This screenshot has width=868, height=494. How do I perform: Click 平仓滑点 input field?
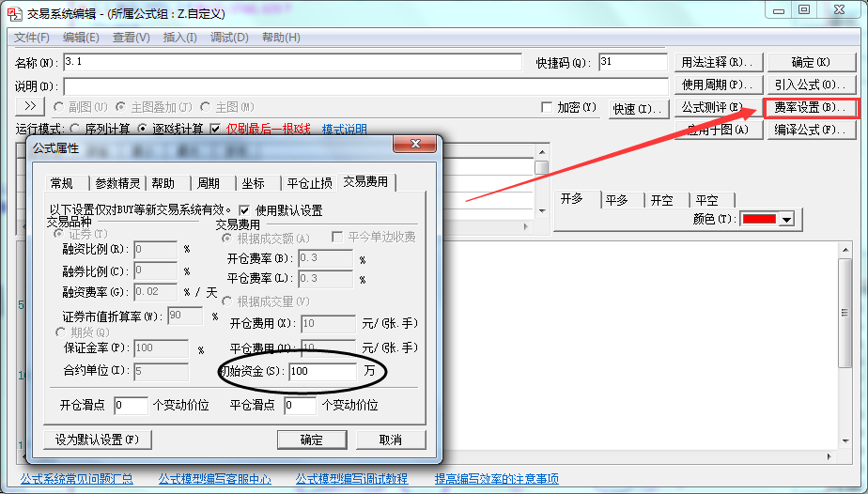coord(300,406)
